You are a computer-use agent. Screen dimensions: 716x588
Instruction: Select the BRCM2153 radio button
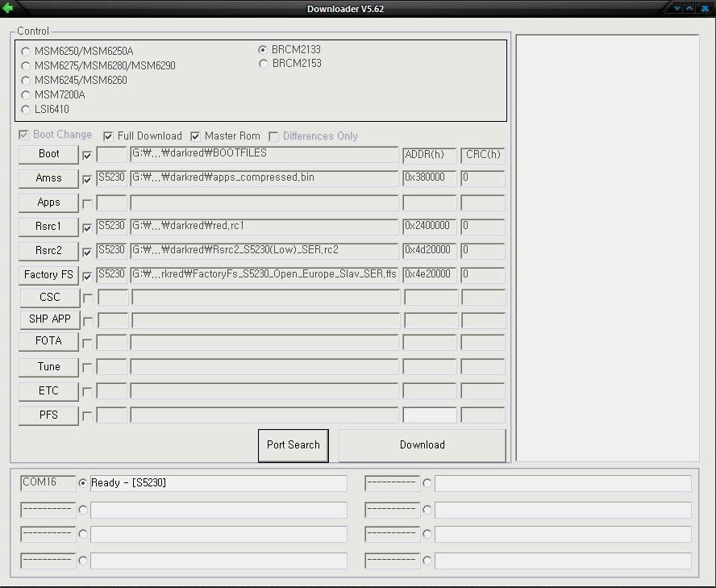tap(264, 64)
